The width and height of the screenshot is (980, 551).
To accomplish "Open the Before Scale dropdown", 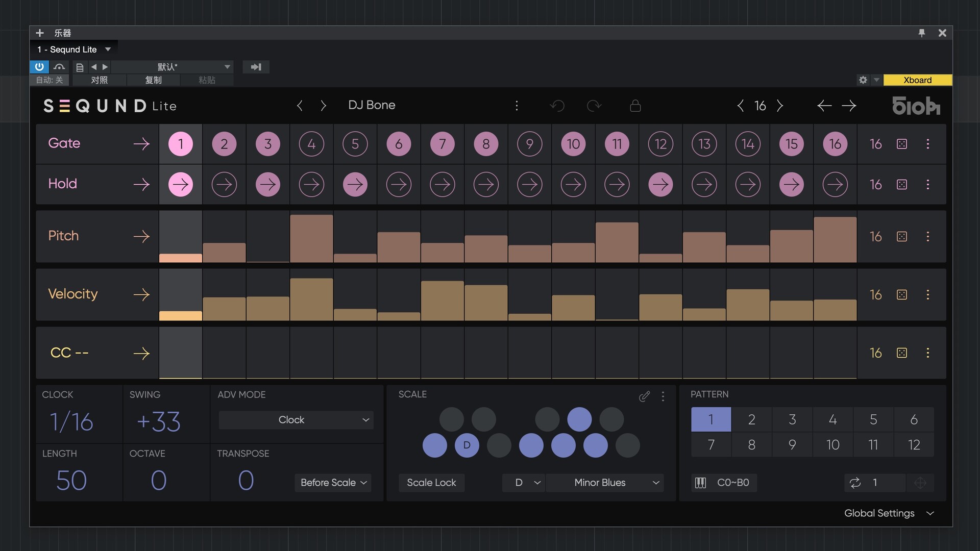I will point(333,483).
